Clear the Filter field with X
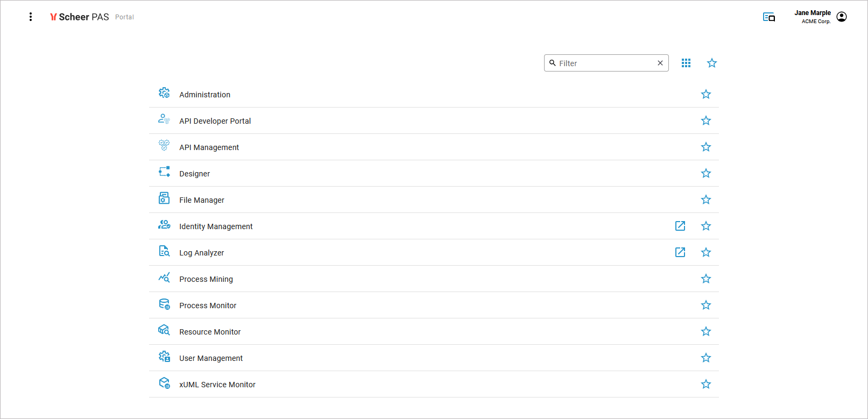Image resolution: width=868 pixels, height=419 pixels. pyautogui.click(x=660, y=63)
